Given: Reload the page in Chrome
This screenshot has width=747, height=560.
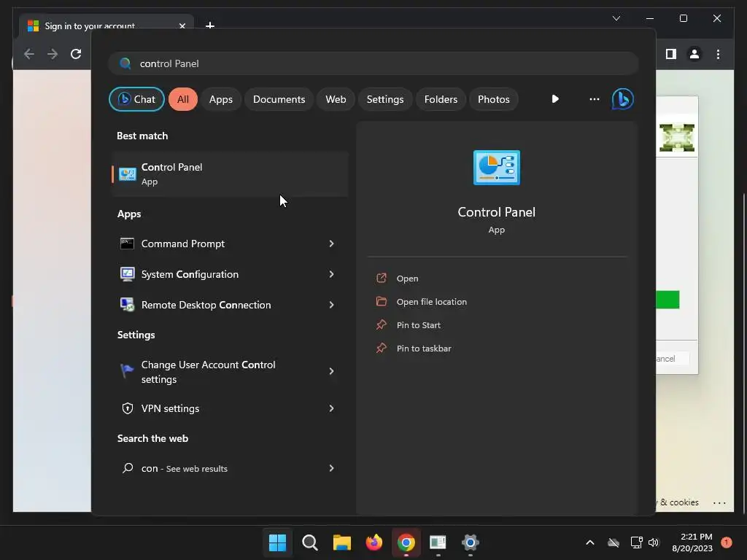Looking at the screenshot, I should (x=76, y=54).
